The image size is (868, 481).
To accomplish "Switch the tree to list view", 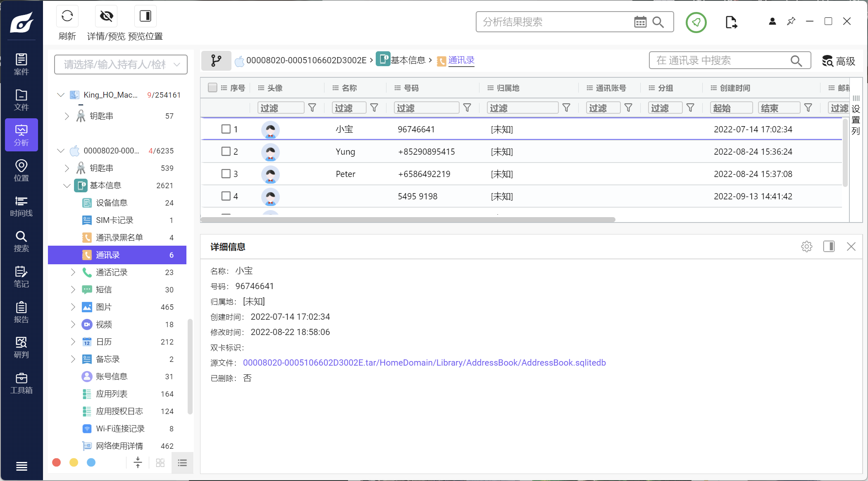I will tap(182, 463).
